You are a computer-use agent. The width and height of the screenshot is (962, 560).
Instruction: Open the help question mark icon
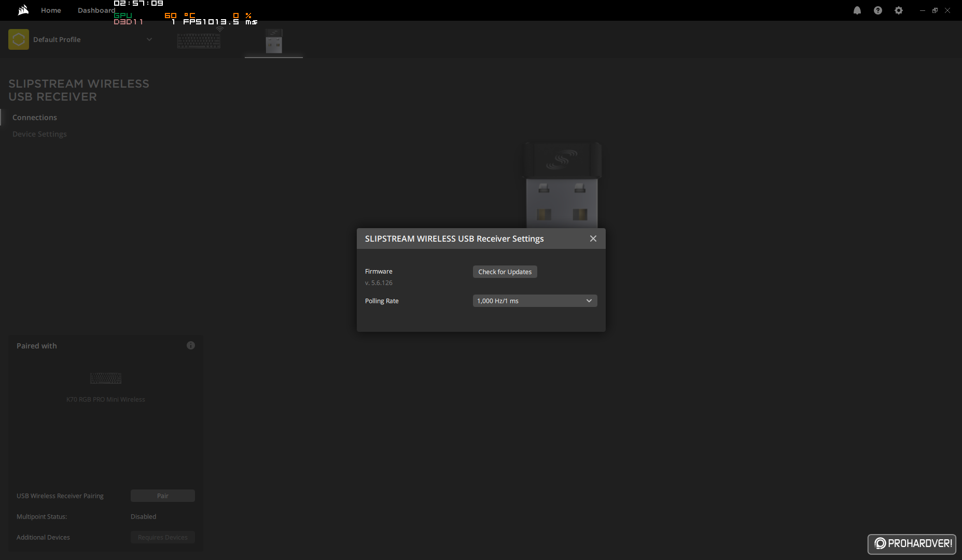878,10
